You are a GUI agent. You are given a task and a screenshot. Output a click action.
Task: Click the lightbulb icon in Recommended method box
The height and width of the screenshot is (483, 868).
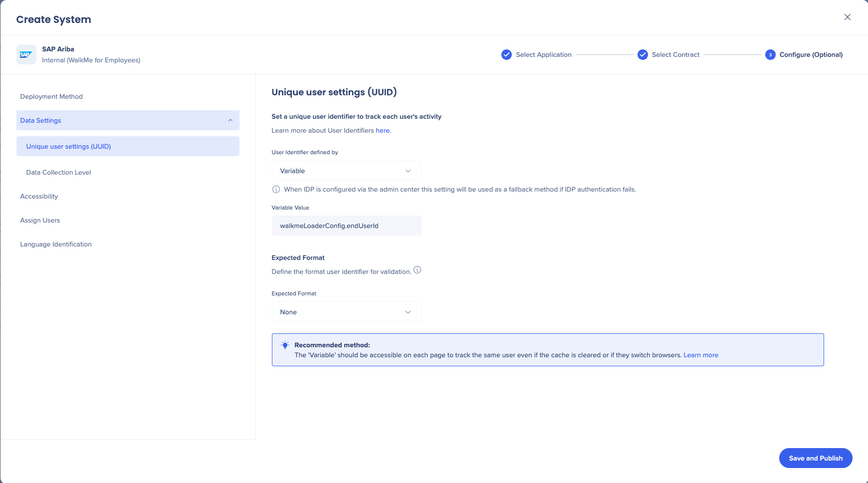click(x=285, y=345)
